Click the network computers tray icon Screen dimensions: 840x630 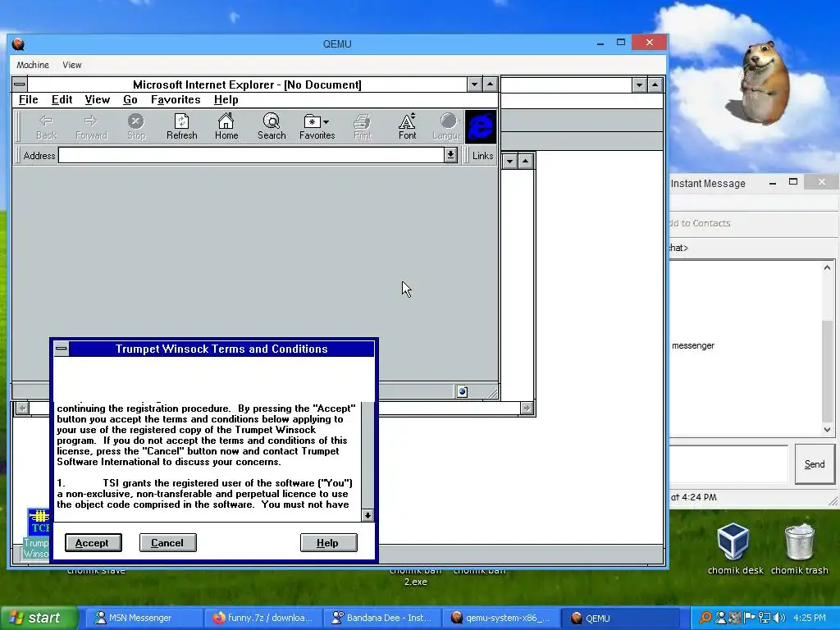tap(765, 618)
